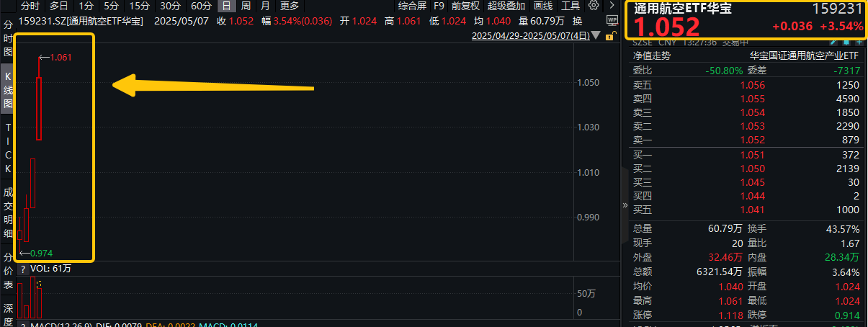Select 5分 minute period
The image size is (868, 327).
tap(111, 6)
